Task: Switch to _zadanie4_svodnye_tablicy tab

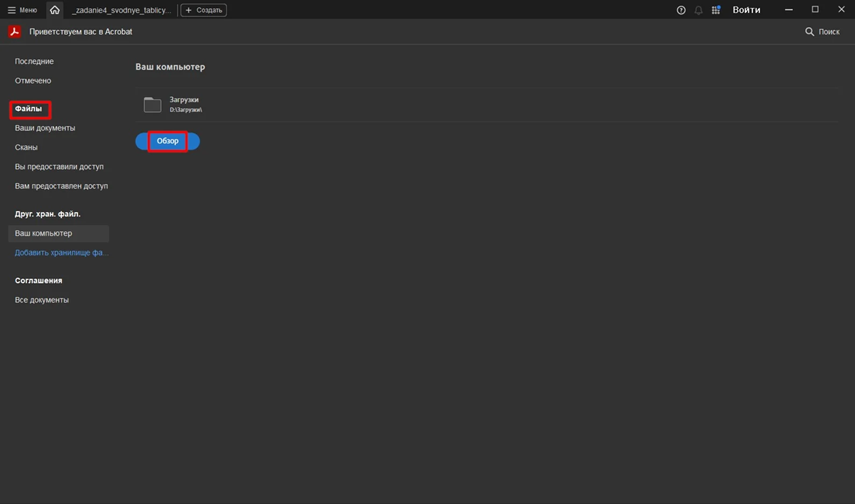Action: (121, 10)
